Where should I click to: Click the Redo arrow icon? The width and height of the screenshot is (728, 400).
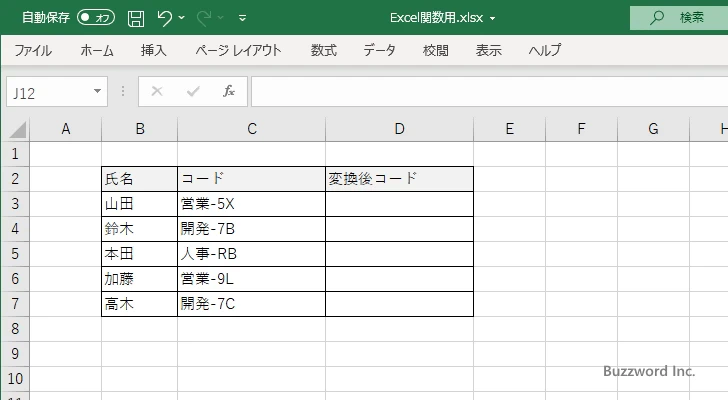point(203,18)
